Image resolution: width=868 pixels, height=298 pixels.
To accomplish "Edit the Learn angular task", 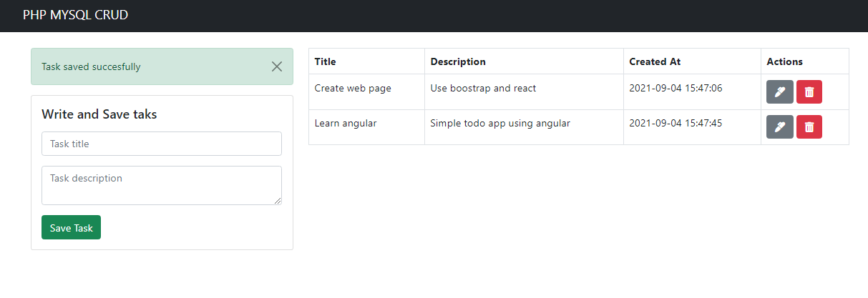I will 779,127.
